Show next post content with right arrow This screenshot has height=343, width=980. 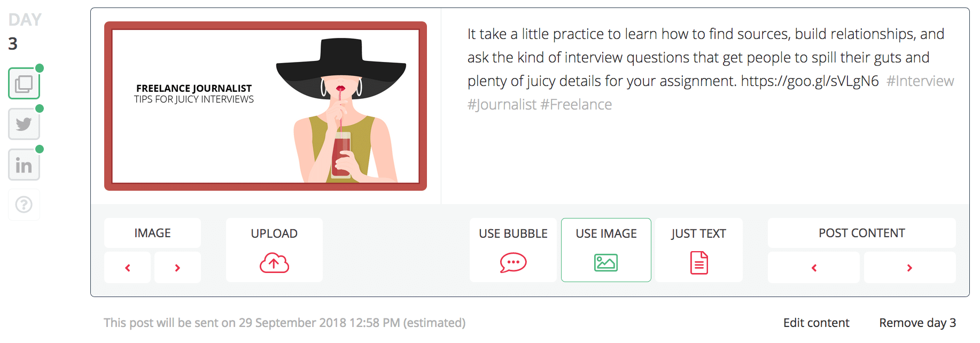[x=909, y=268]
